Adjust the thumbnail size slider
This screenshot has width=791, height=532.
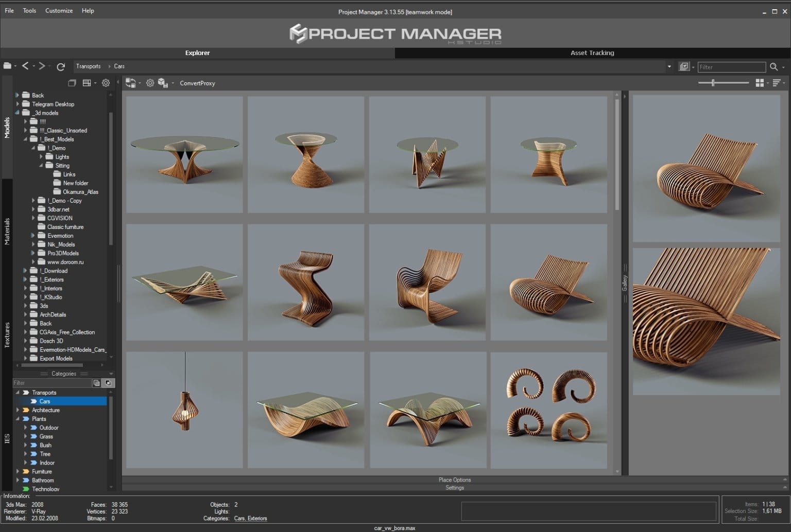pyautogui.click(x=714, y=82)
